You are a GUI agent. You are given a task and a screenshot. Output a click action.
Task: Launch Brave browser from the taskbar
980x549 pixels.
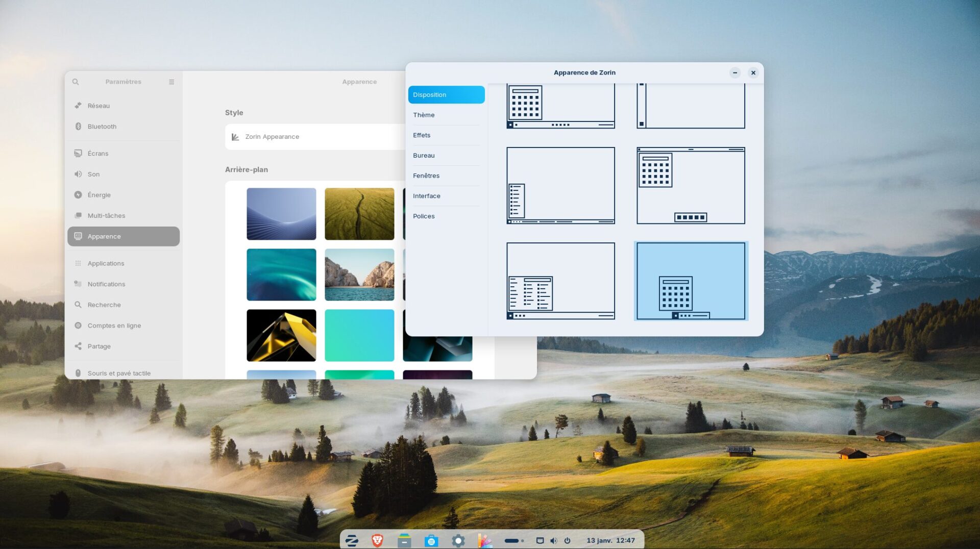377,540
